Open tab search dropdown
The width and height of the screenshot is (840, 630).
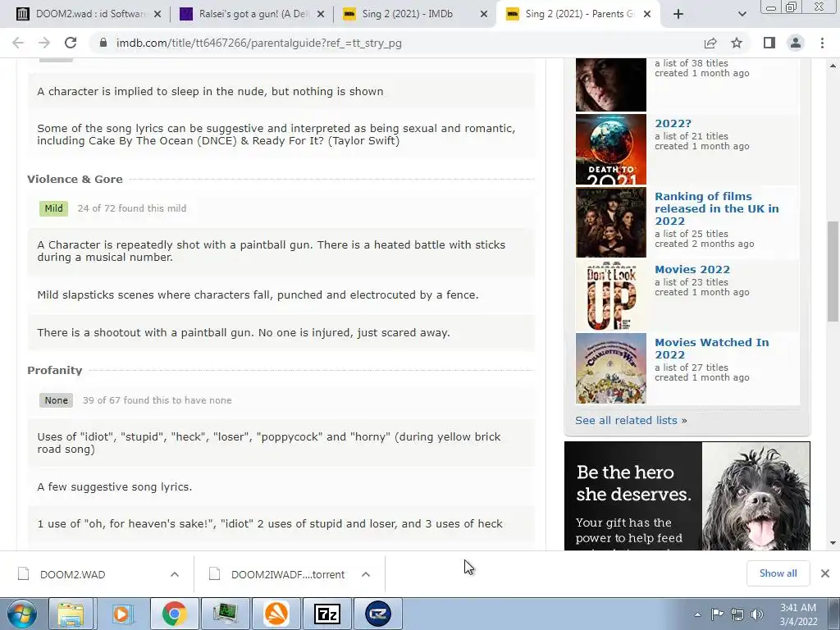point(742,15)
